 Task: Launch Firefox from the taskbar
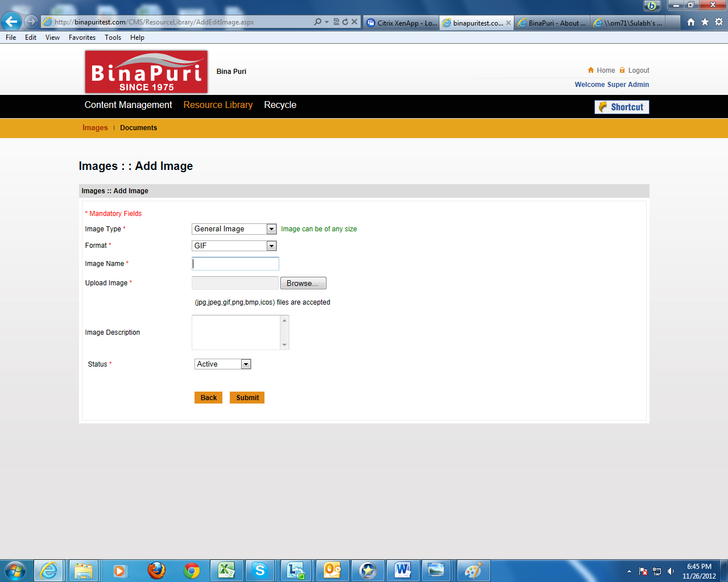point(156,570)
